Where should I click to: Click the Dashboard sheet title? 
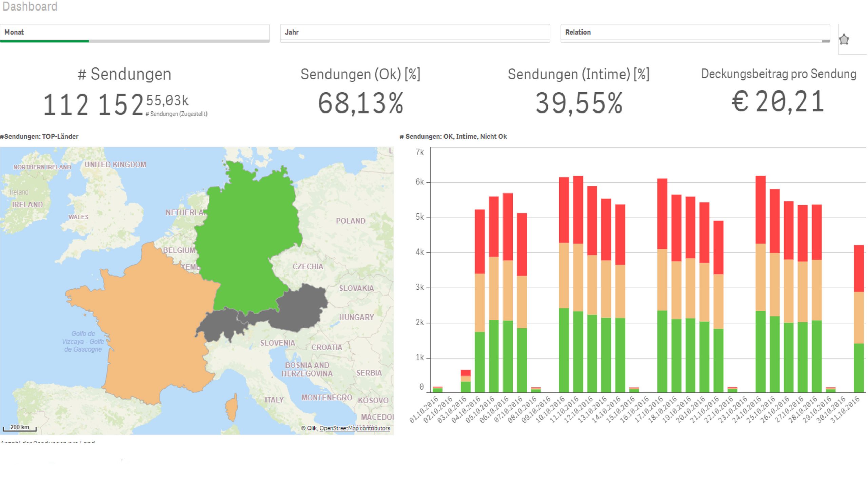(30, 6)
